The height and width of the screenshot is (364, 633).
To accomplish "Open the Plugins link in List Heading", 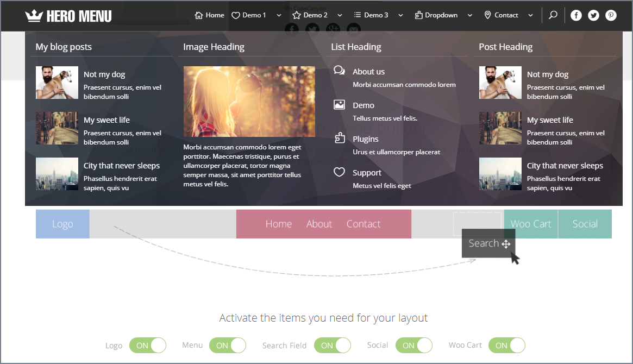I will 365,139.
